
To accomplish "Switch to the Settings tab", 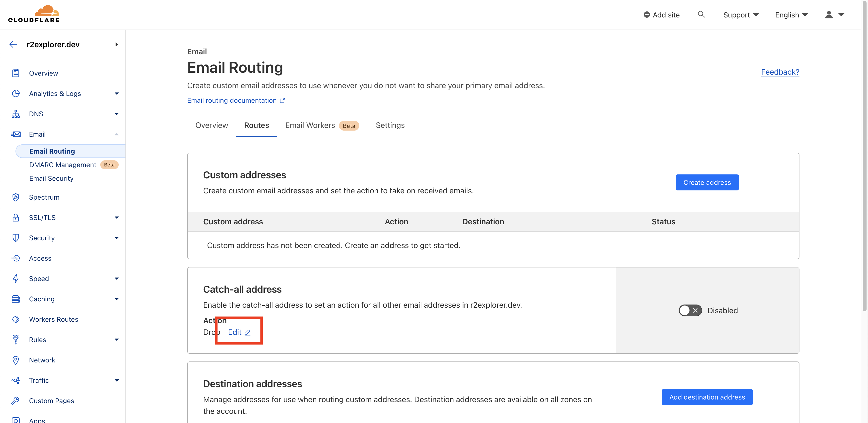I will coord(390,125).
